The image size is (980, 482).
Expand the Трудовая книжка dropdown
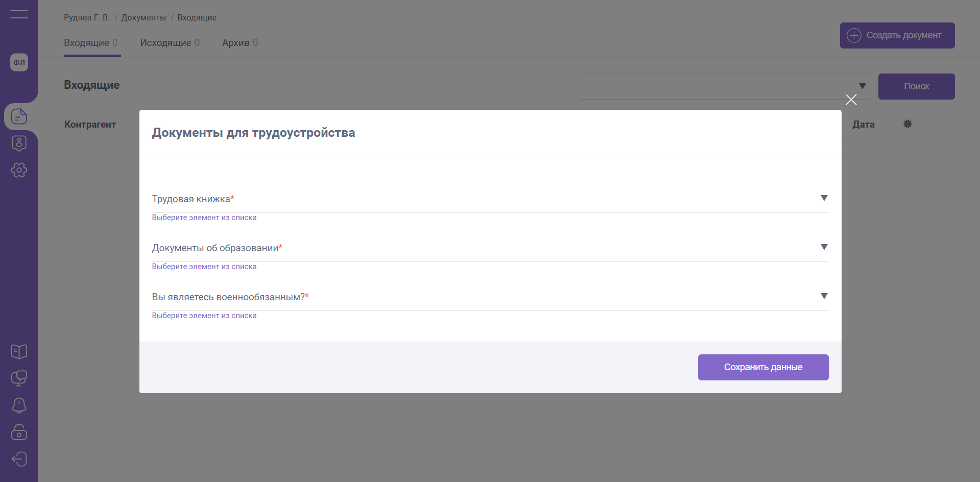[824, 198]
